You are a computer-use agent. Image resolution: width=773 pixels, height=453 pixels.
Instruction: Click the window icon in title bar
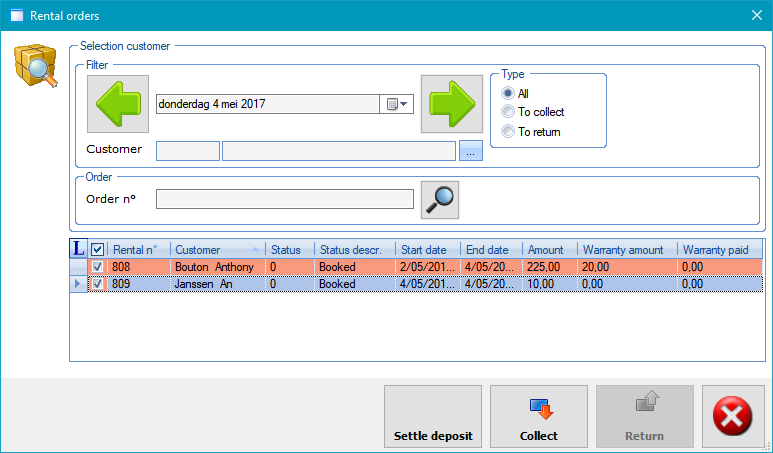pyautogui.click(x=16, y=16)
